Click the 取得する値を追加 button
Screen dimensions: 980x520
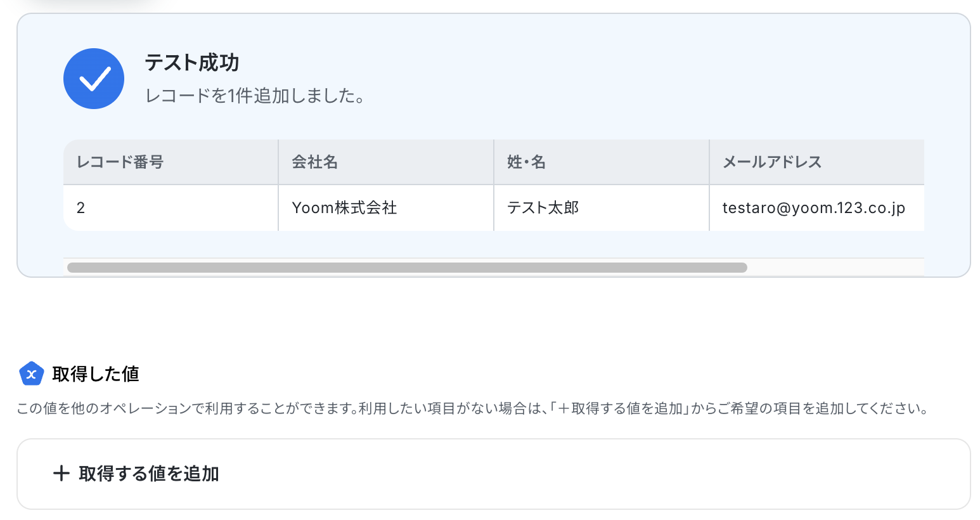[494, 474]
